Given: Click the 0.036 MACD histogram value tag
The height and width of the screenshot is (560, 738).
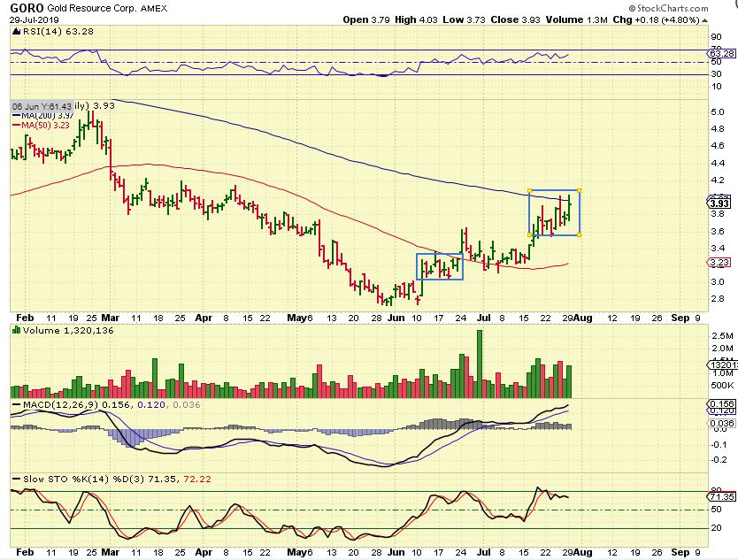Looking at the screenshot, I should point(722,423).
